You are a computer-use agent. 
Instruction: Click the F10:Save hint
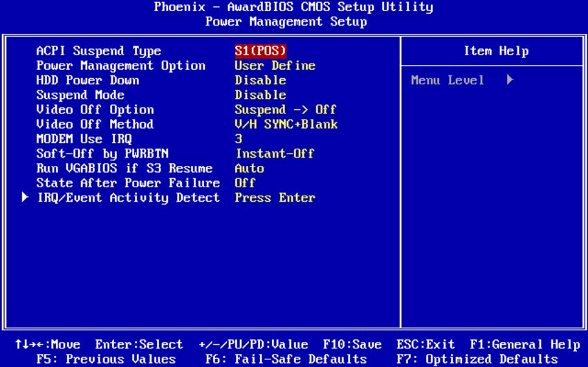[x=352, y=344]
